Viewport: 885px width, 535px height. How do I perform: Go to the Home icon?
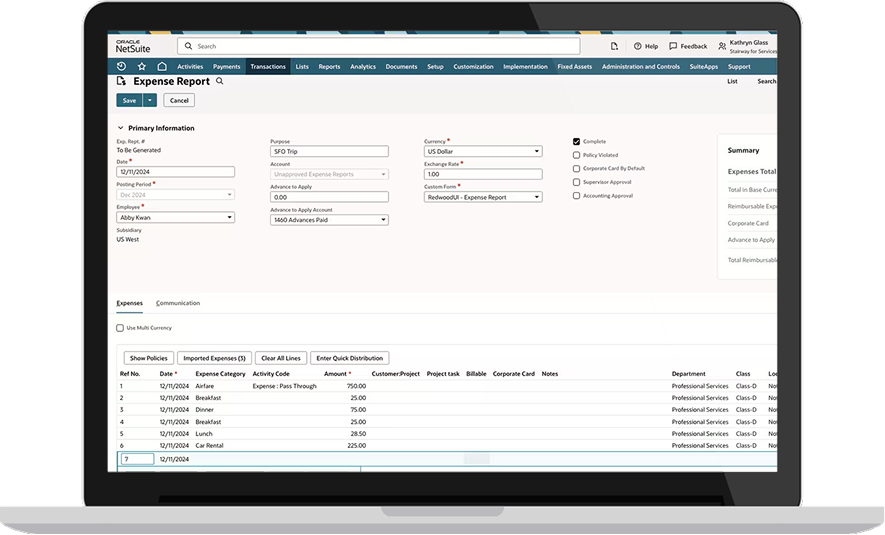[161, 67]
